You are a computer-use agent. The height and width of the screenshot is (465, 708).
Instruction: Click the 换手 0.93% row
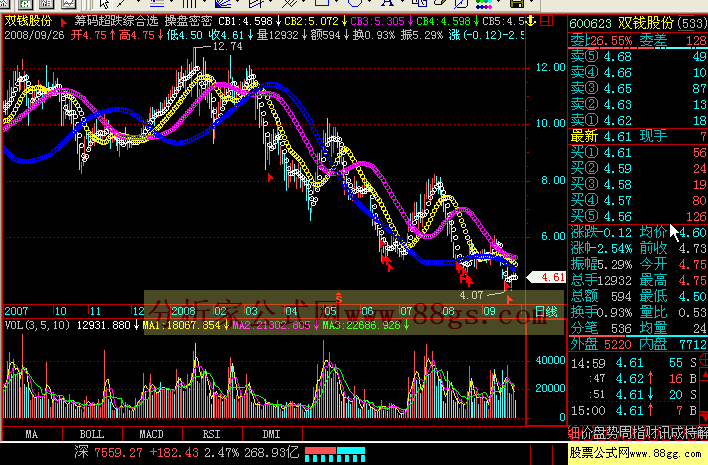pos(601,312)
